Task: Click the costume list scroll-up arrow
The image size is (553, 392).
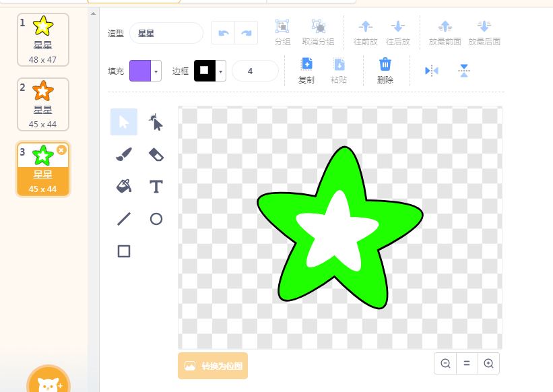Action: tap(93, 13)
